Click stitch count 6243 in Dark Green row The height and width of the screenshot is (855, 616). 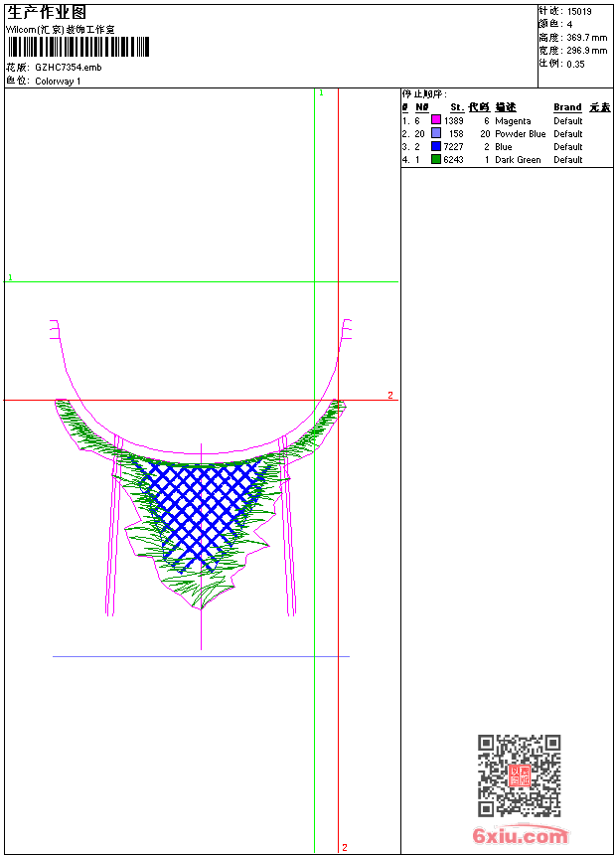tap(453, 160)
